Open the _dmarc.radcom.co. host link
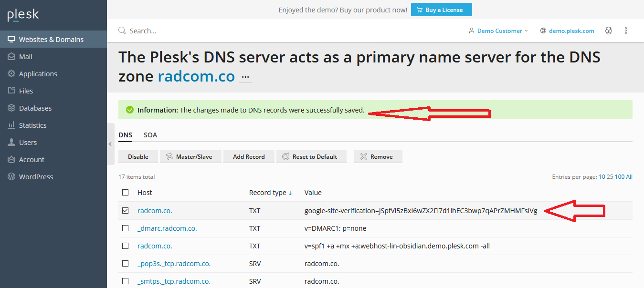The width and height of the screenshot is (644, 288). (167, 228)
